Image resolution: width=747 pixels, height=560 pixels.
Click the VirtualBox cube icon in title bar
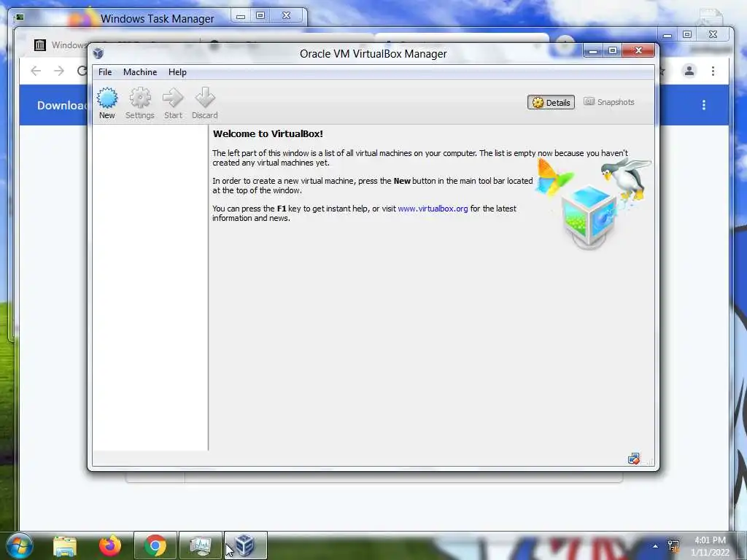[x=98, y=52]
